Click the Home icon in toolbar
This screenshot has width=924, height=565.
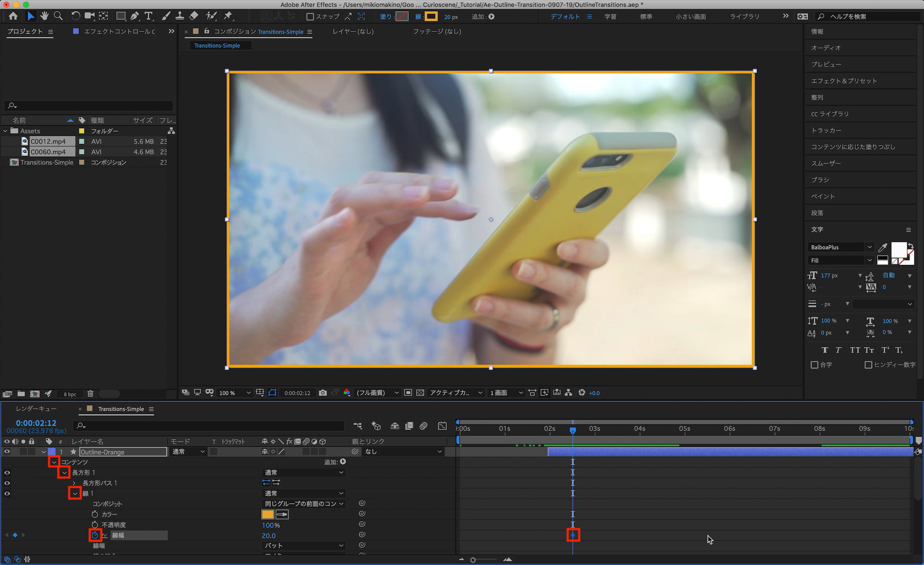tap(13, 16)
